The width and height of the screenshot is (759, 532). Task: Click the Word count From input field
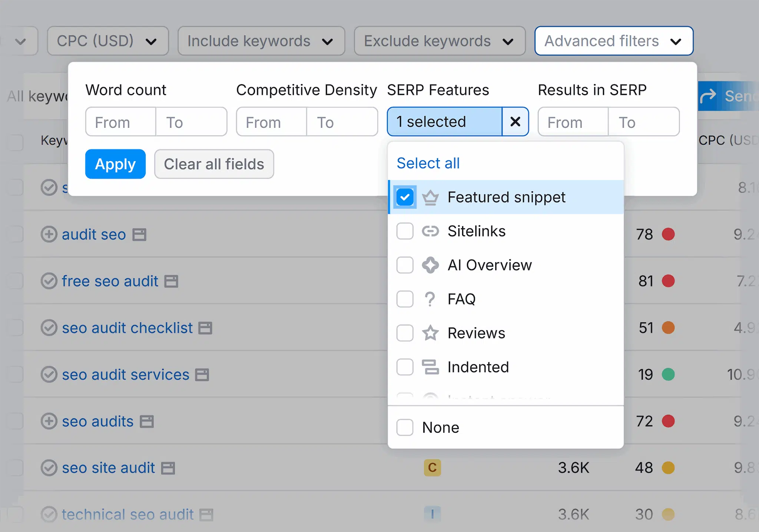click(120, 122)
